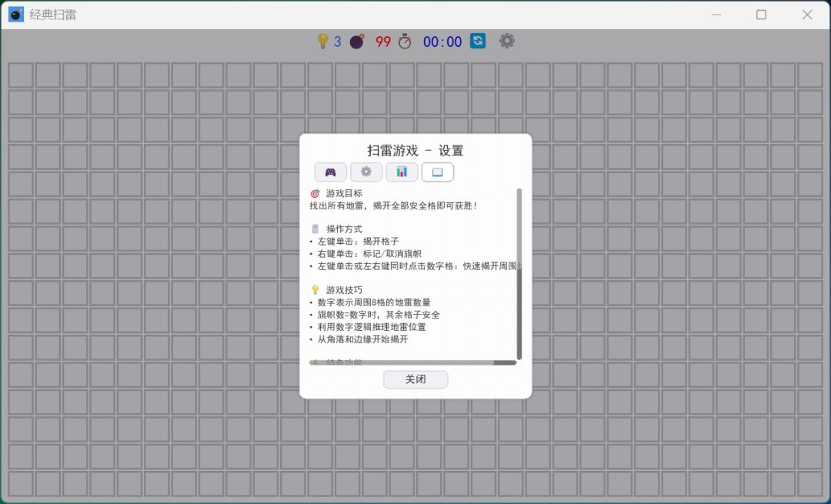The height and width of the screenshot is (504, 831).
Task: Click the stopwatch timer icon
Action: 405,42
